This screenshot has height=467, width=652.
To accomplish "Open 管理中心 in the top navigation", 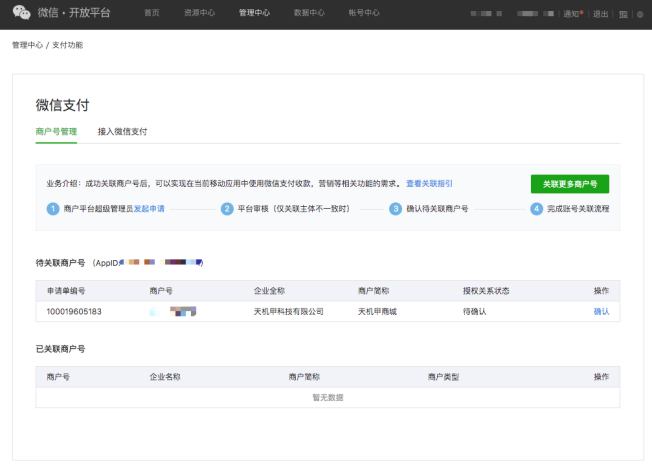I will coord(254,13).
